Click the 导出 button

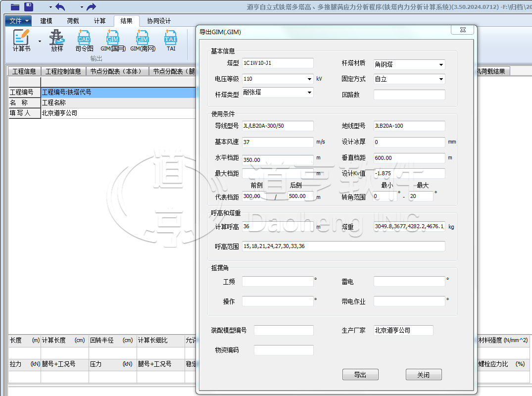point(360,375)
